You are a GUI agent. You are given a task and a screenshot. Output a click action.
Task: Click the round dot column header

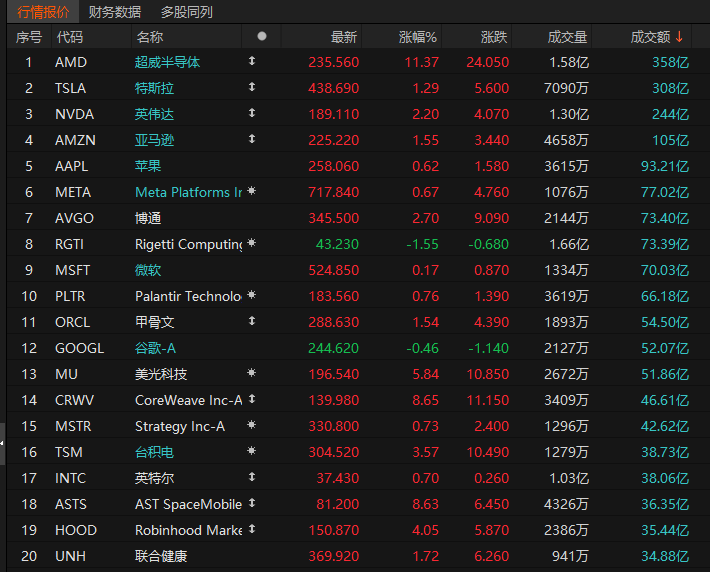[262, 36]
